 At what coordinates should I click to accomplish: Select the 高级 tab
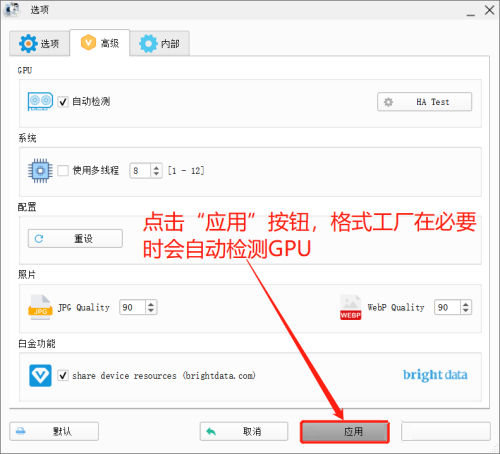(100, 43)
